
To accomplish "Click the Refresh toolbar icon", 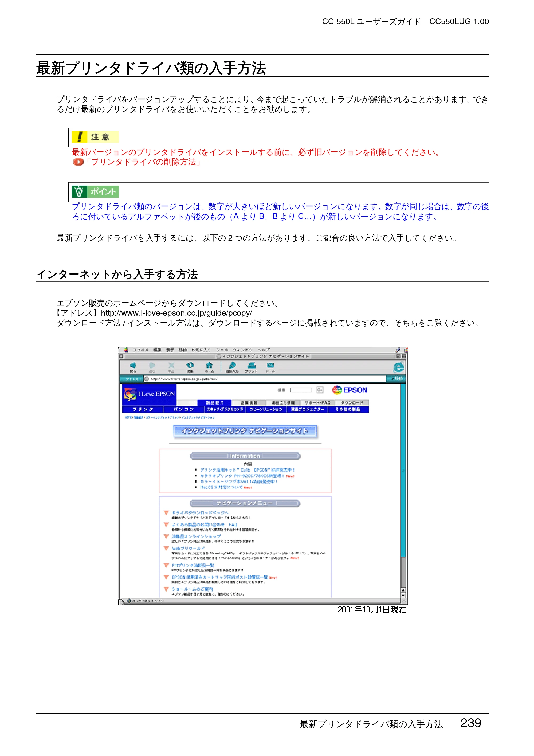I will pos(190,366).
